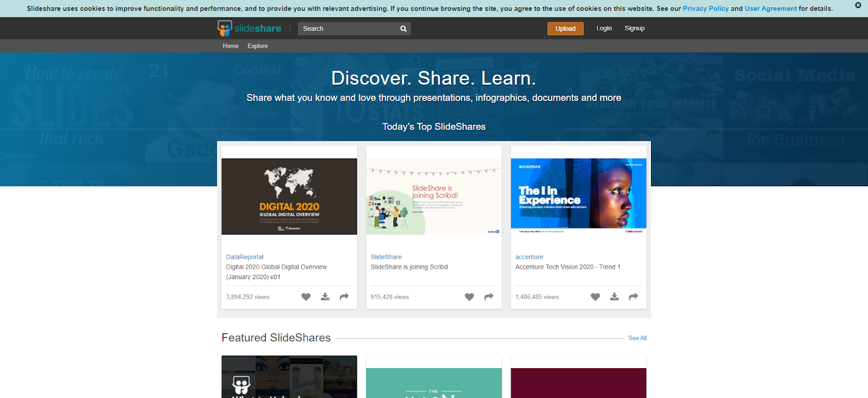Close the cookie notice banner

click(x=858, y=5)
